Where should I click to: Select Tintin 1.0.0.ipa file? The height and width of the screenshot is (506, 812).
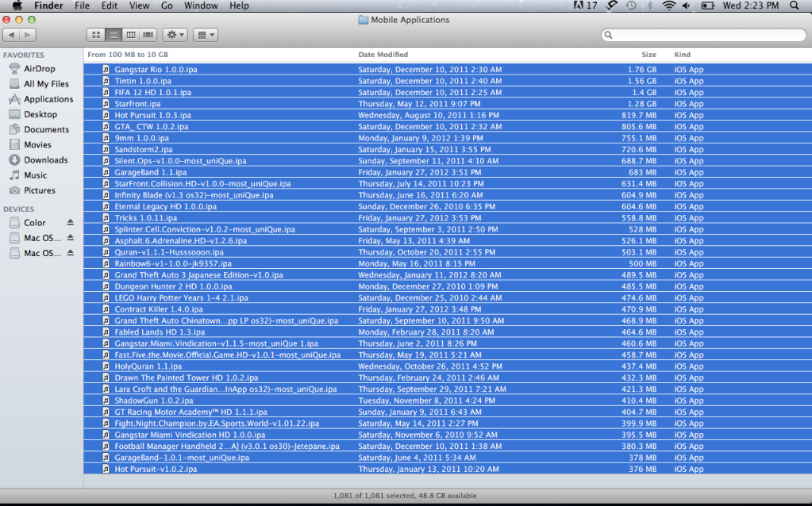click(x=448, y=81)
